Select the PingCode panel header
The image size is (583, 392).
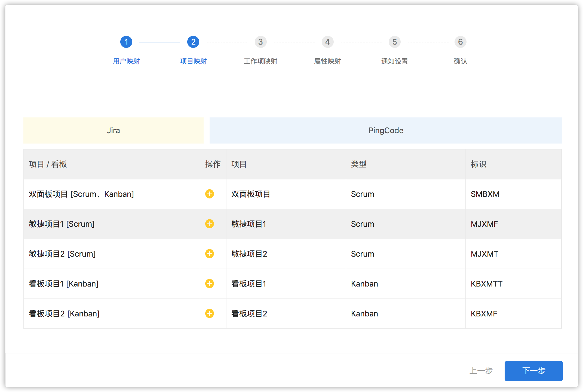coord(386,130)
